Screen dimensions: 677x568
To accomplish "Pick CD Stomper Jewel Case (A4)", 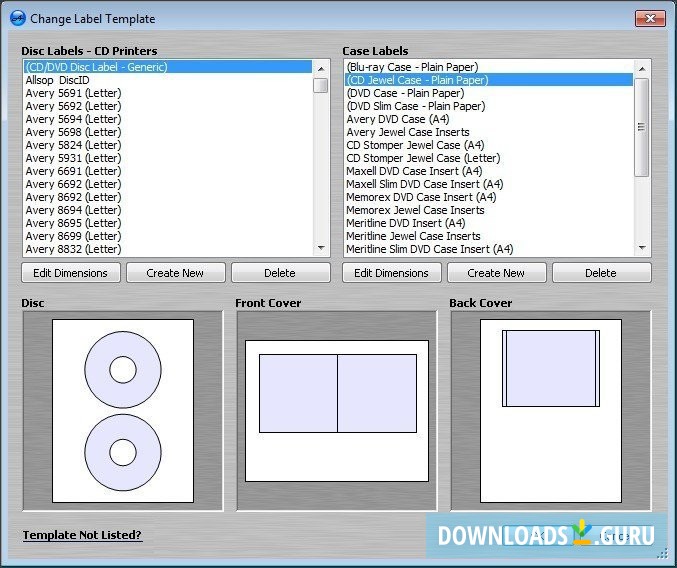I will (x=489, y=145).
